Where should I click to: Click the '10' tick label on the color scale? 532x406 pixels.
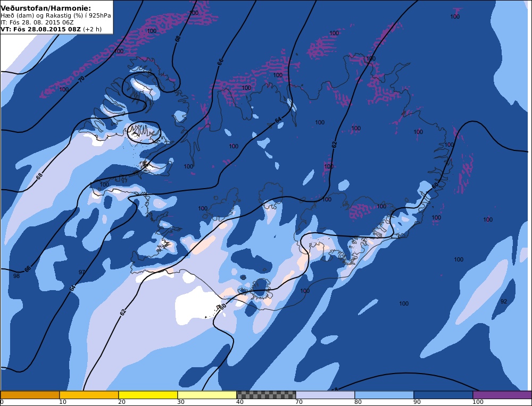pyautogui.click(x=62, y=402)
